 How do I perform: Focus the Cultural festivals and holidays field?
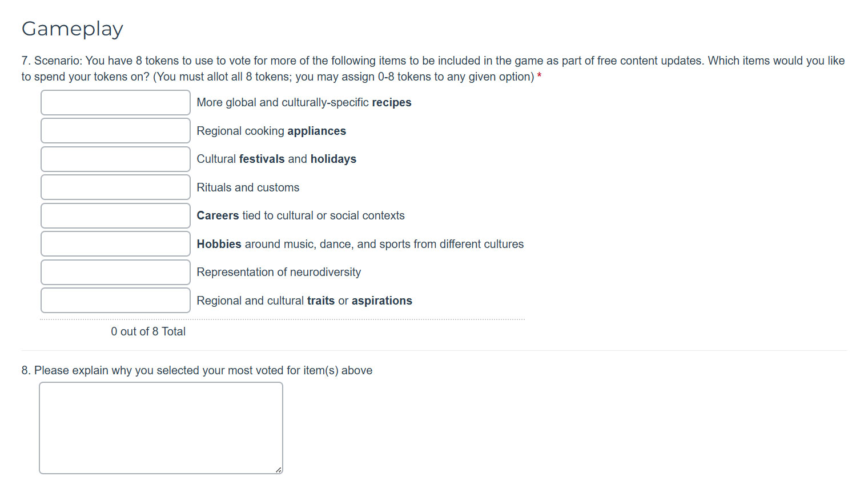[x=115, y=159]
